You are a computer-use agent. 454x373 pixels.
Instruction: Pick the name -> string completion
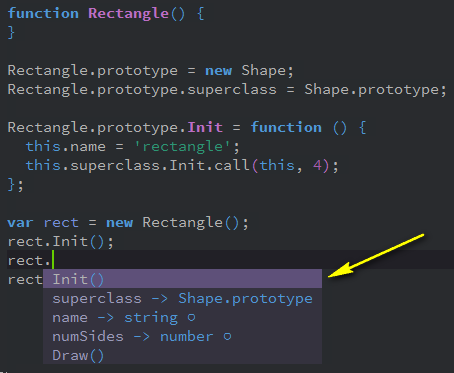[x=182, y=317]
